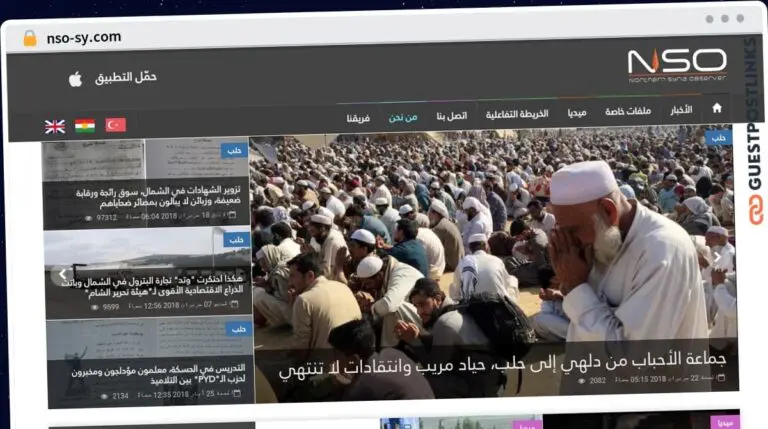
Task: Open the فريقنا page
Action: point(358,118)
